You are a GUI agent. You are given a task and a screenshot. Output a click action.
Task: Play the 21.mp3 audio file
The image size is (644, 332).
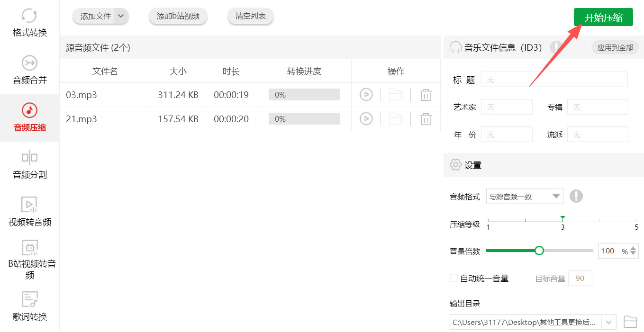click(x=366, y=119)
